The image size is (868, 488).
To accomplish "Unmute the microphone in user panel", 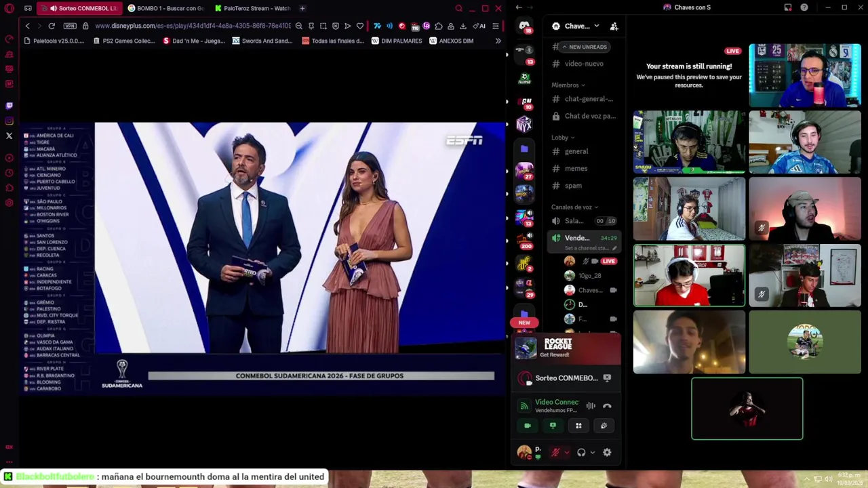I will coord(555,452).
